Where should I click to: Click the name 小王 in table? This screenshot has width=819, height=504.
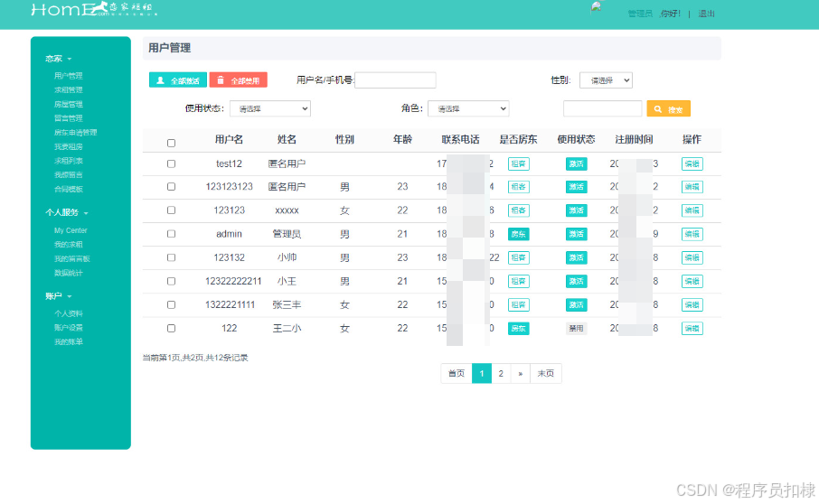(287, 281)
